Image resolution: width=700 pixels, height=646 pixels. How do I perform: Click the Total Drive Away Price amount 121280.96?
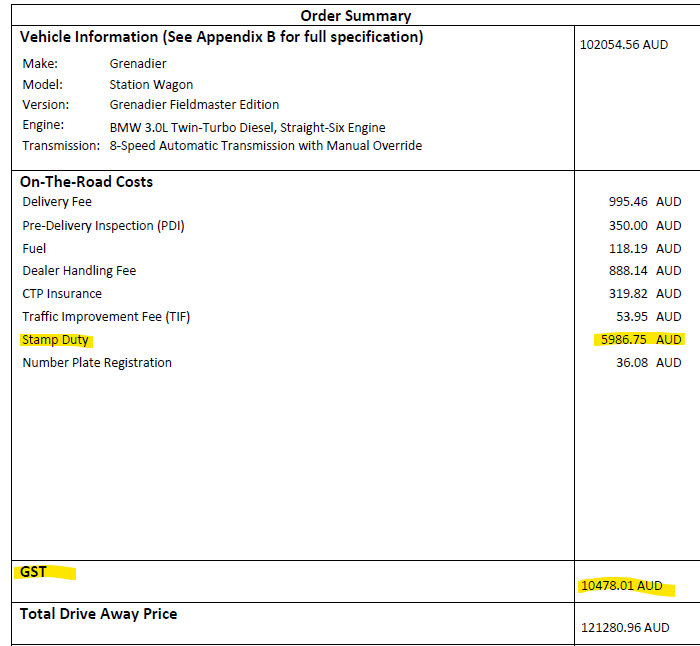point(625,627)
